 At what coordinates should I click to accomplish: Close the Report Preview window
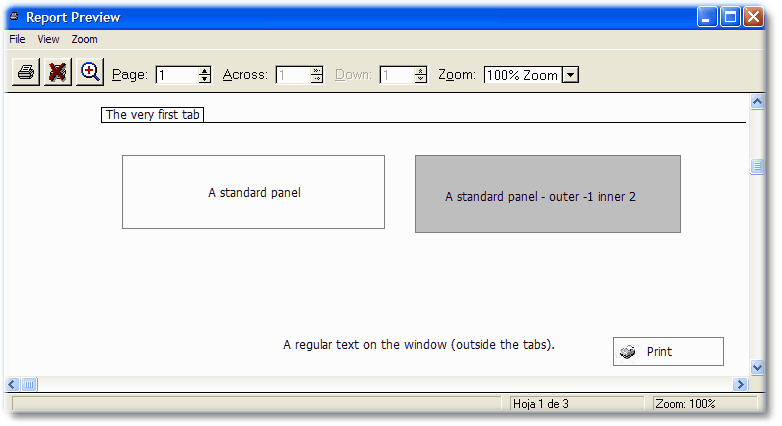point(754,17)
